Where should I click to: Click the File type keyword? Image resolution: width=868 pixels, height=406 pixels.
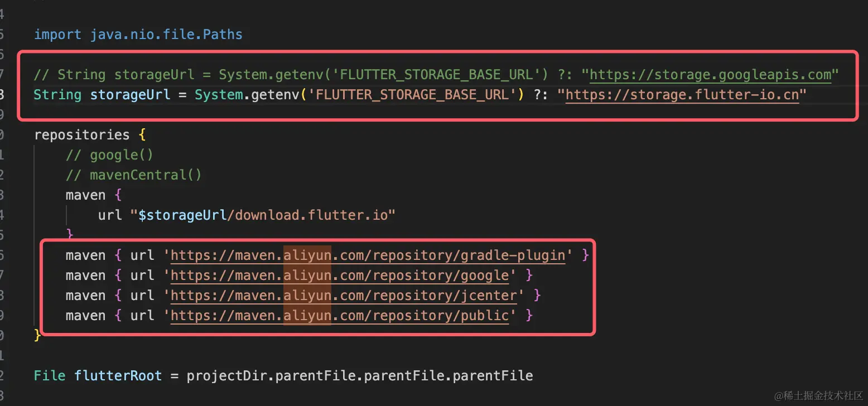(x=50, y=376)
